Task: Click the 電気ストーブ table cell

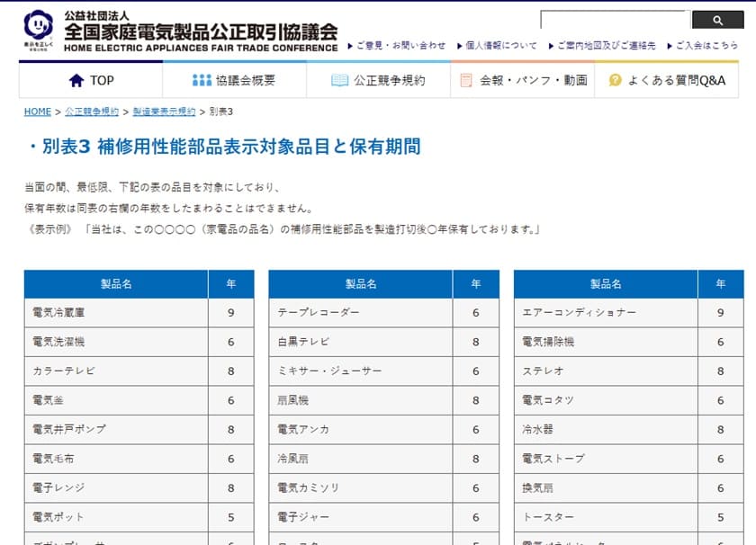Action: [x=606, y=459]
